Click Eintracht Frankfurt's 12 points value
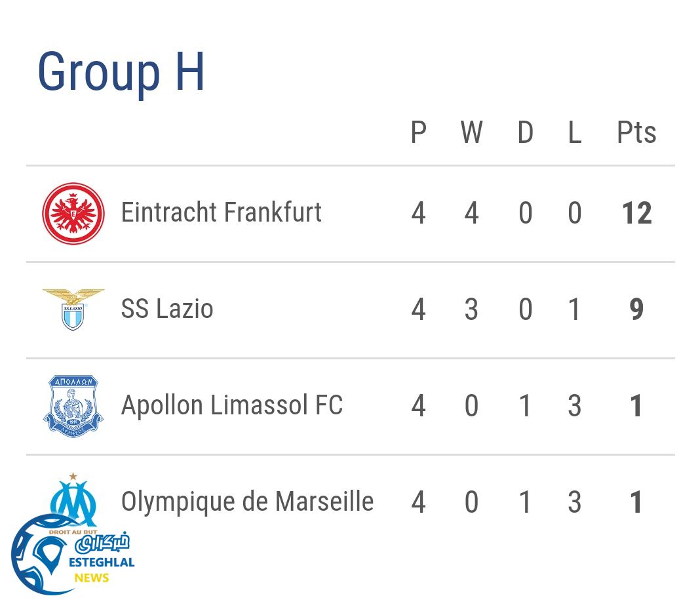The image size is (700, 615). (636, 214)
